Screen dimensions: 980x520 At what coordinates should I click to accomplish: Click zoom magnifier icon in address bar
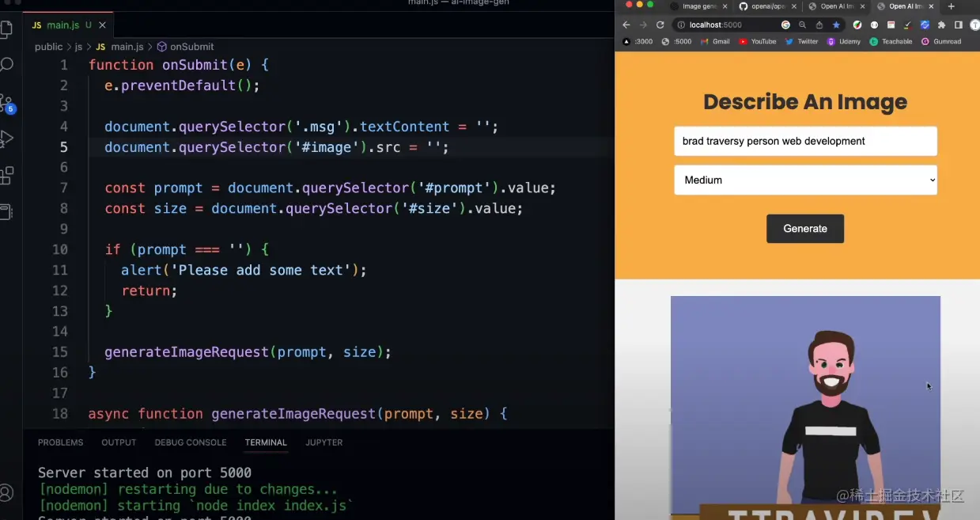pyautogui.click(x=802, y=25)
